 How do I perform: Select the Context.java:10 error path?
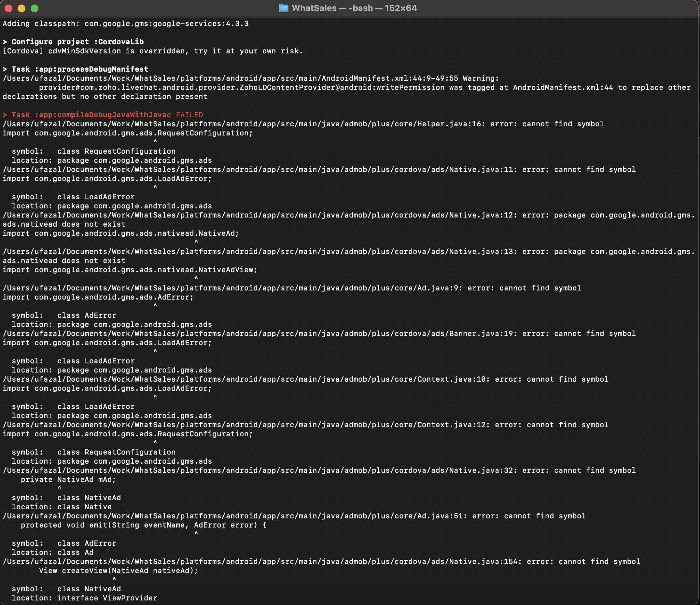tap(304, 379)
